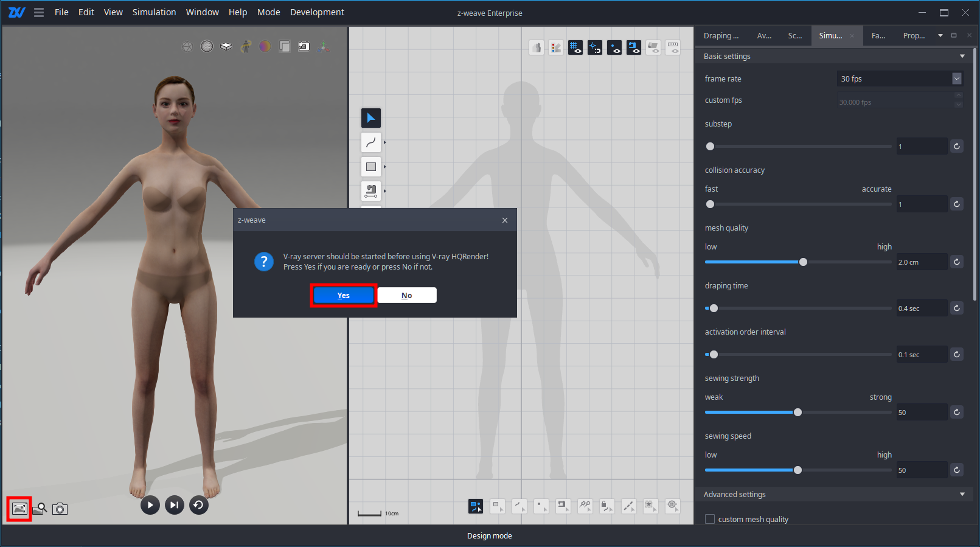Open the panel tabs overflow dropdown arrow
Screen dimensions: 980x547
[x=940, y=35]
